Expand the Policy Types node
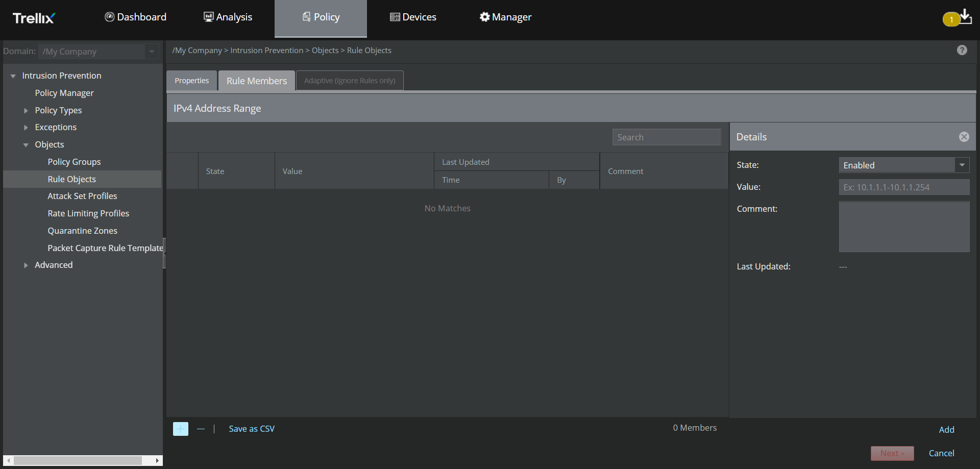The height and width of the screenshot is (469, 980). tap(26, 111)
